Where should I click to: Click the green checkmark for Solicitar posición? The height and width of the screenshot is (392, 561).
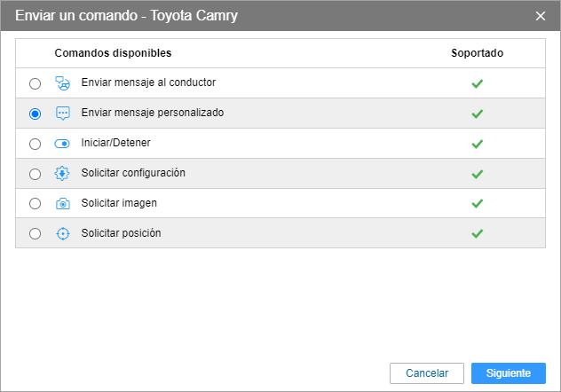click(x=477, y=233)
